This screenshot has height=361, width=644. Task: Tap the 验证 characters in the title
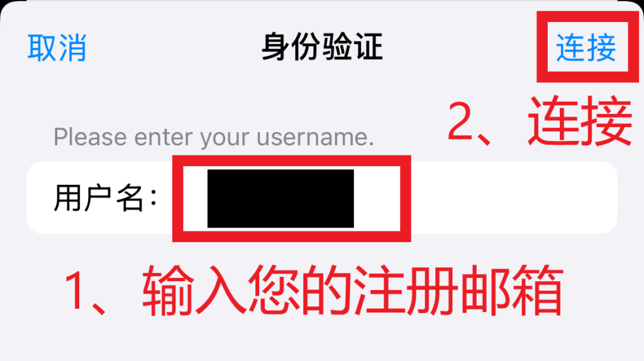point(353,47)
